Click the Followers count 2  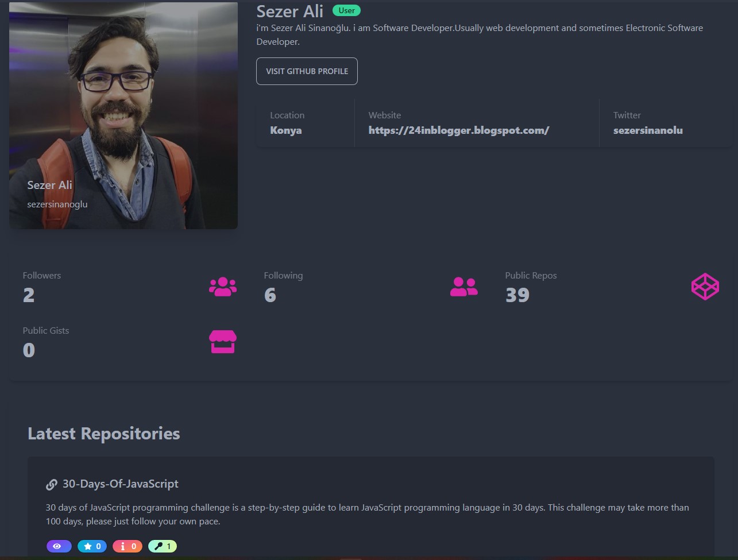(29, 295)
